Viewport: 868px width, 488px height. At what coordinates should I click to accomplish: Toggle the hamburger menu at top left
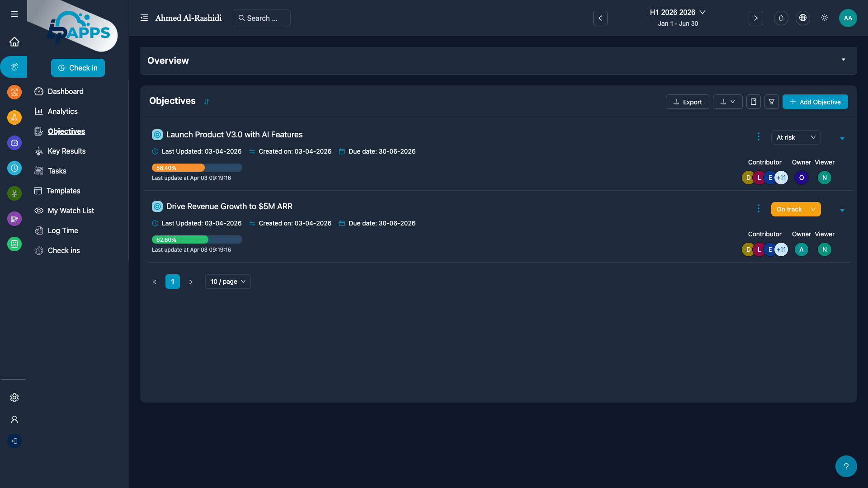coord(14,14)
